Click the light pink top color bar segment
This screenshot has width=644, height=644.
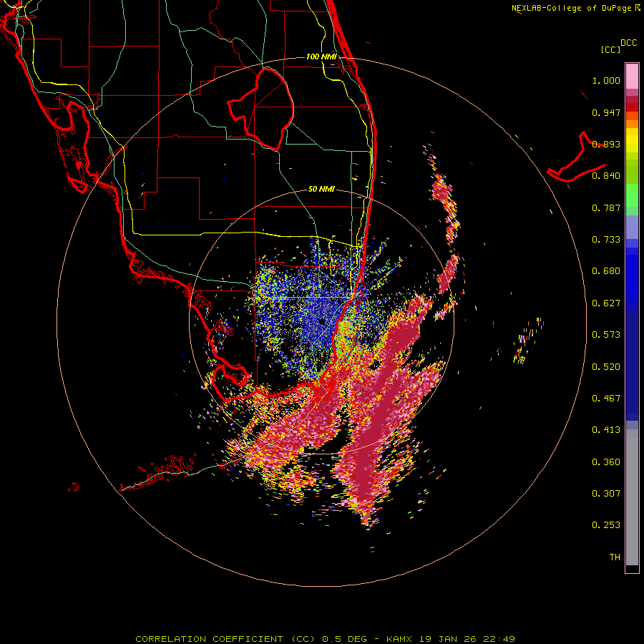coord(632,77)
